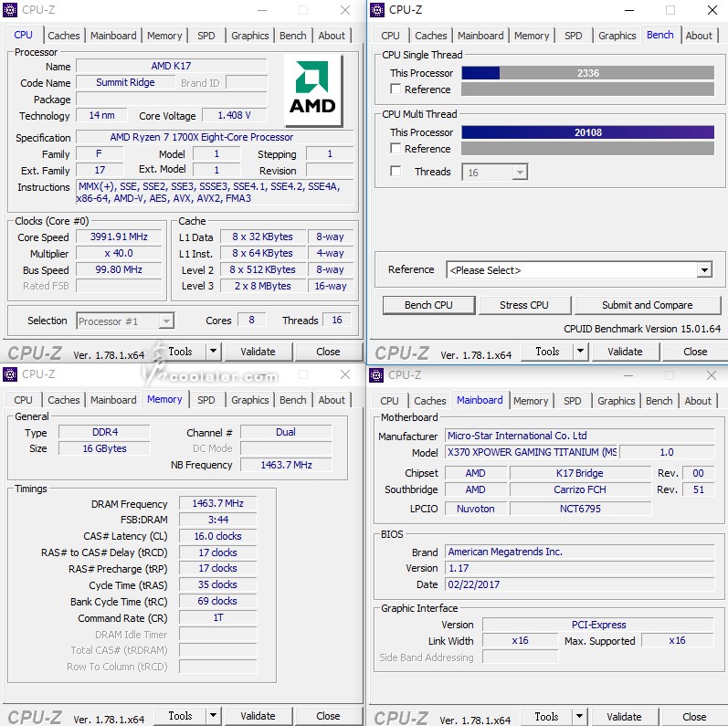The width and height of the screenshot is (728, 726).
Task: Minimize the Bench CPU-Z window
Action: (x=629, y=10)
